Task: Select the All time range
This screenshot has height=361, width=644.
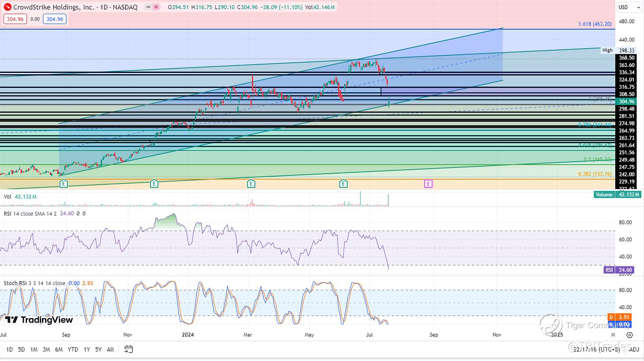Action: click(110, 350)
